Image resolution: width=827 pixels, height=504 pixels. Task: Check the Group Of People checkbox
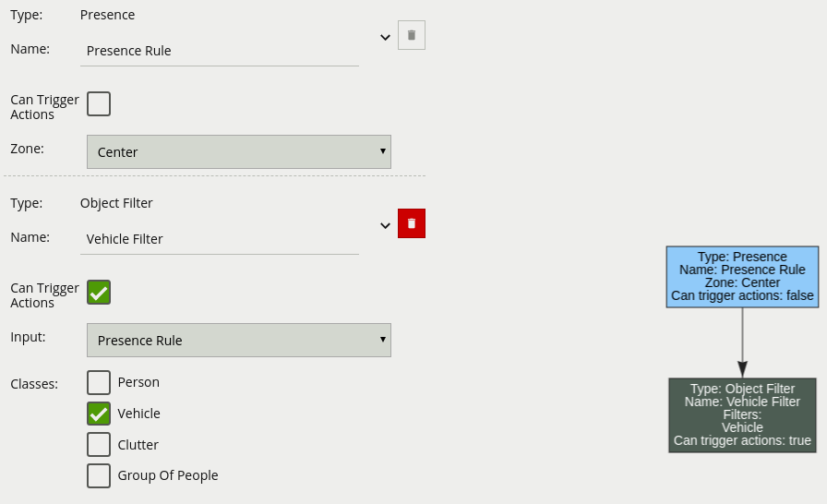click(x=99, y=475)
